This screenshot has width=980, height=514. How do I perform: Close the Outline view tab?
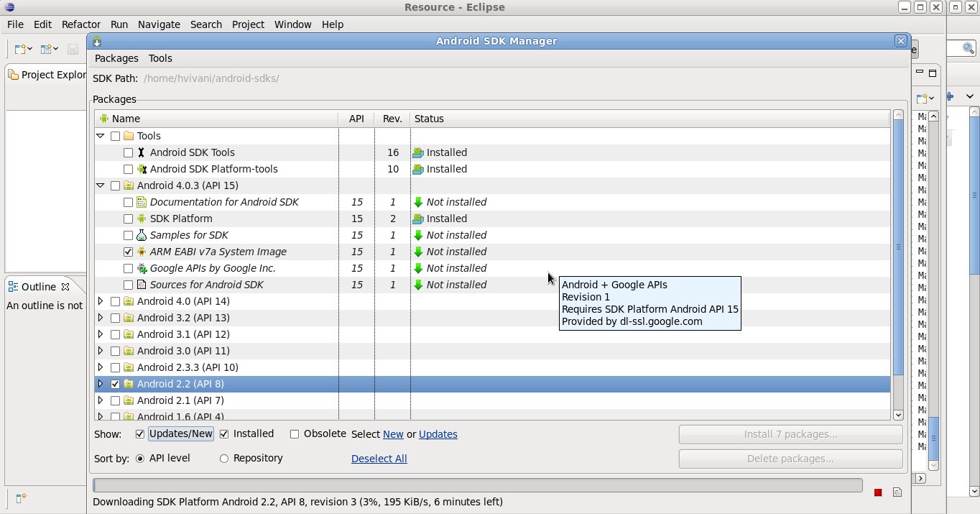(65, 287)
